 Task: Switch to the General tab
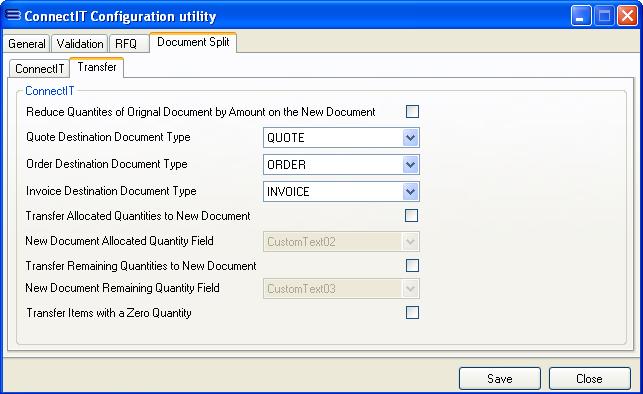27,43
